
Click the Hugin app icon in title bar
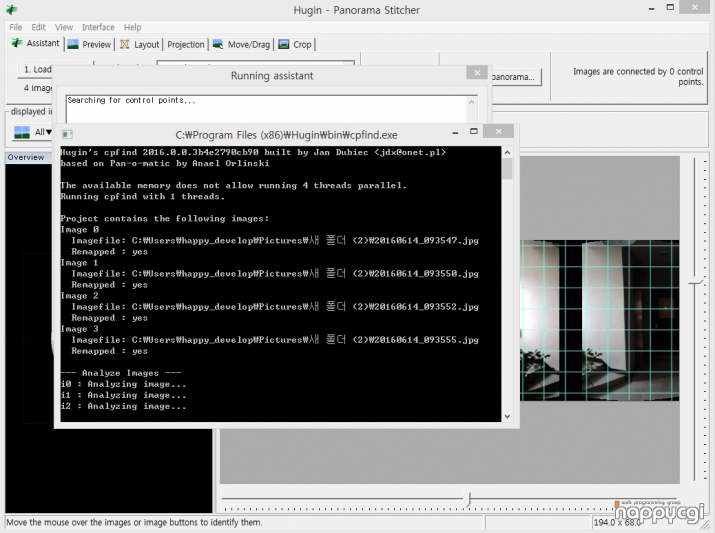pyautogui.click(x=11, y=10)
